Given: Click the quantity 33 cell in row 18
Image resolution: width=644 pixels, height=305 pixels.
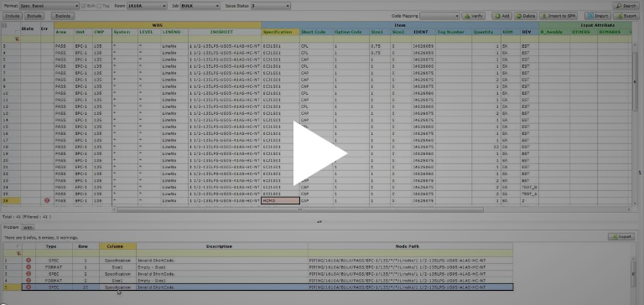Looking at the screenshot, I should [486, 147].
